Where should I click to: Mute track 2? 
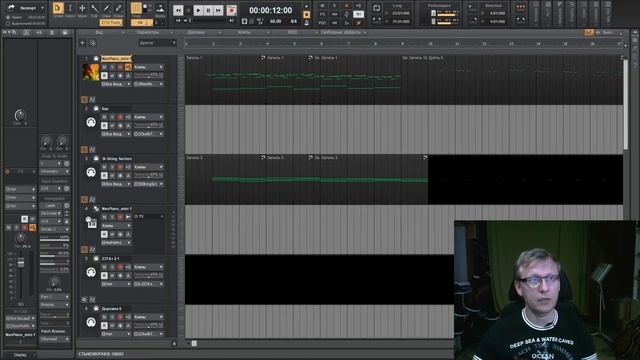click(104, 117)
